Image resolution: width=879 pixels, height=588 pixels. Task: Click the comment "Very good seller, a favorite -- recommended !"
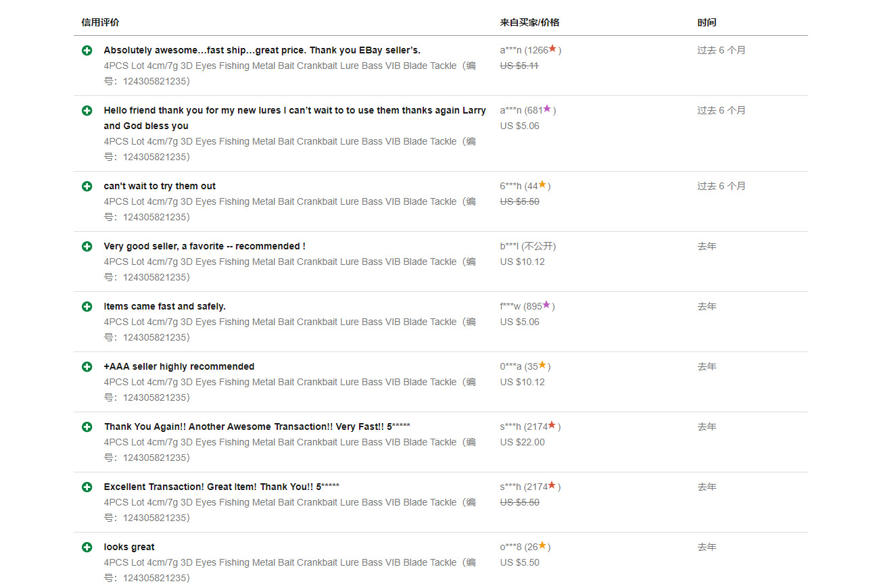pyautogui.click(x=204, y=246)
